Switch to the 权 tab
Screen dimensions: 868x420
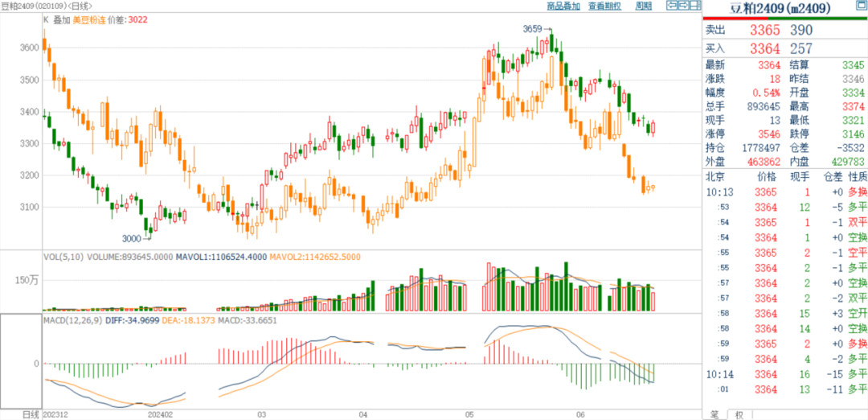(739, 414)
